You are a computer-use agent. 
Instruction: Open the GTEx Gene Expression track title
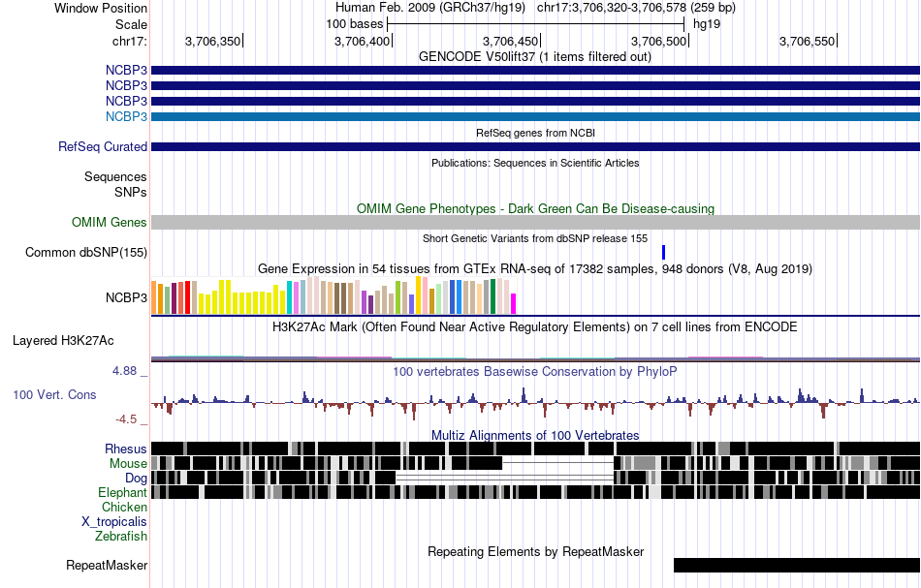pyautogui.click(x=535, y=268)
